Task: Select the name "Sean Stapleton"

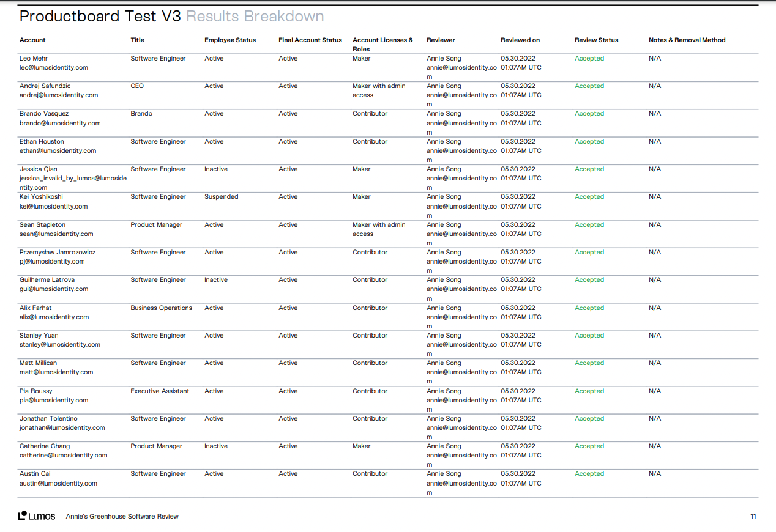Action: 43,225
